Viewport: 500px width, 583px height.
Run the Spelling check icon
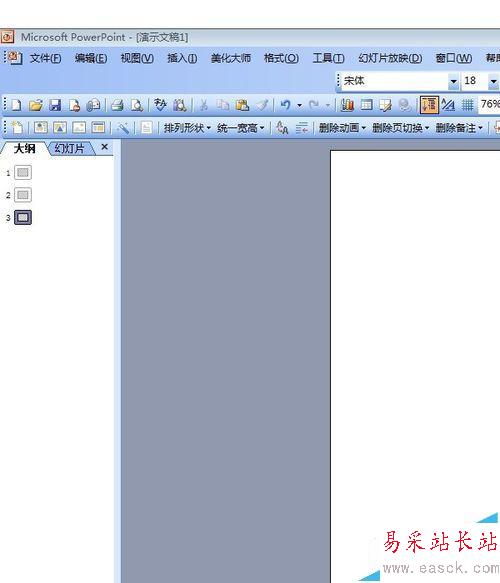coord(160,105)
